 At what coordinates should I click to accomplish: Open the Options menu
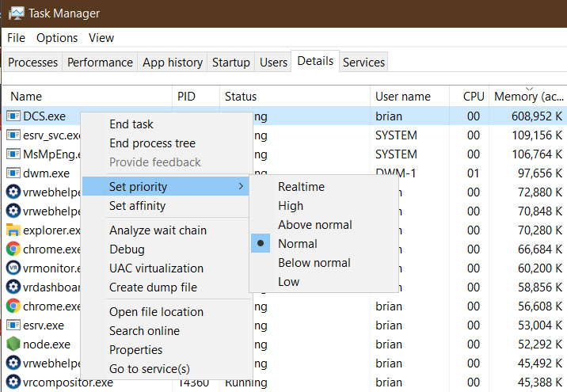tap(57, 38)
